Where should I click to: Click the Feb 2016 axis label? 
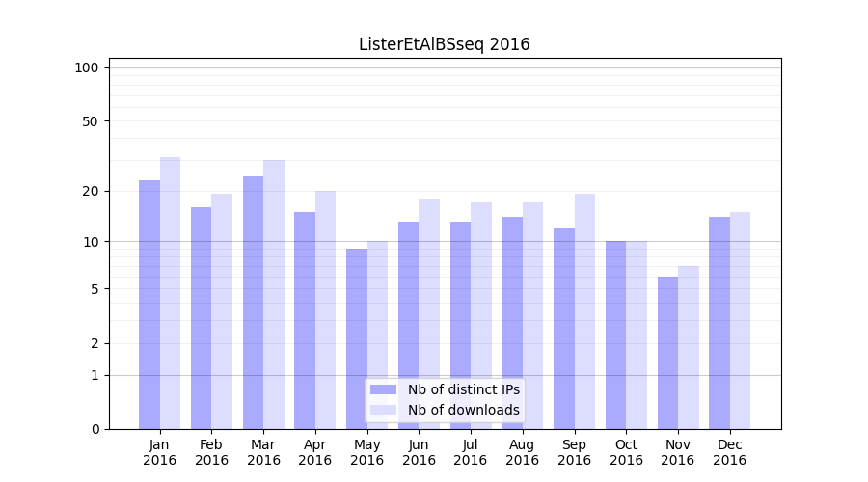click(x=211, y=452)
